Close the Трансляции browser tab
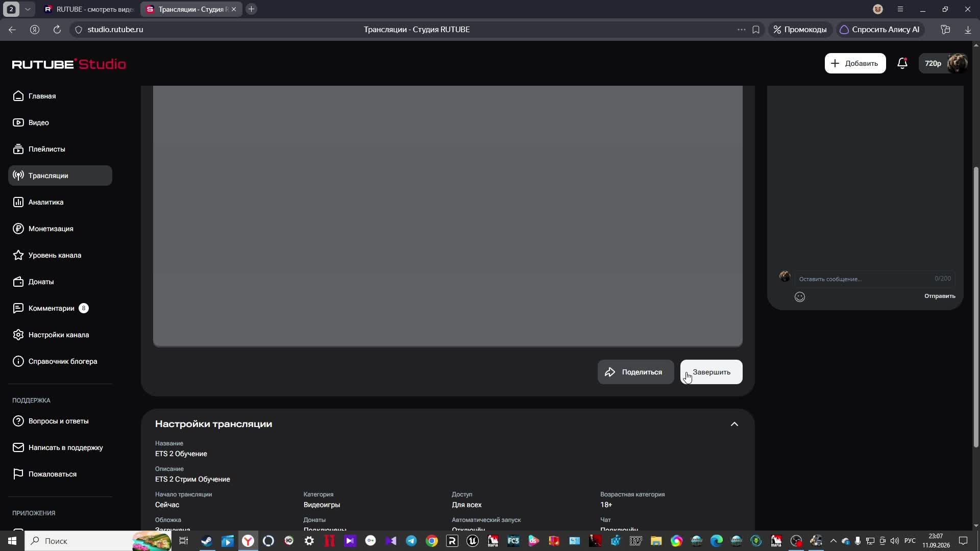The image size is (980, 551). coord(234,9)
